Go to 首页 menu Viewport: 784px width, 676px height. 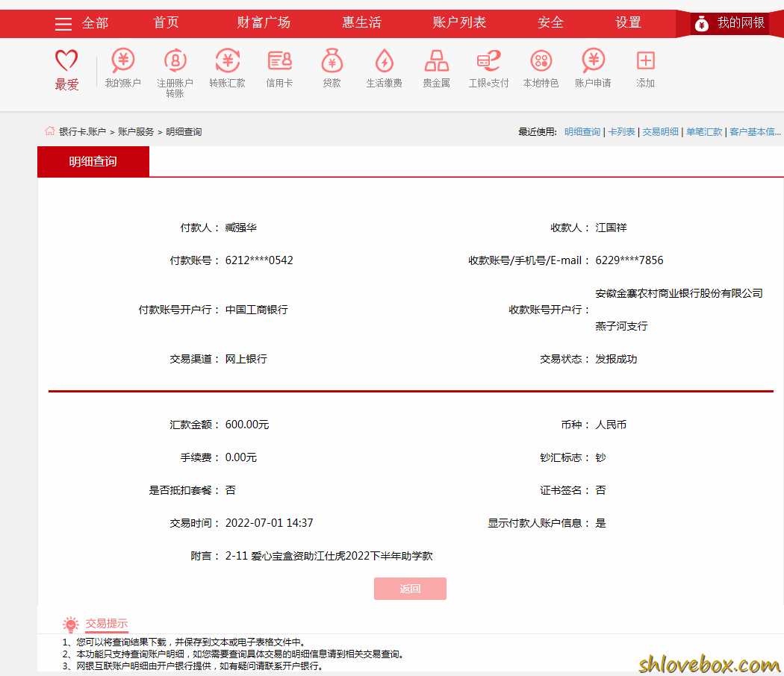166,22
